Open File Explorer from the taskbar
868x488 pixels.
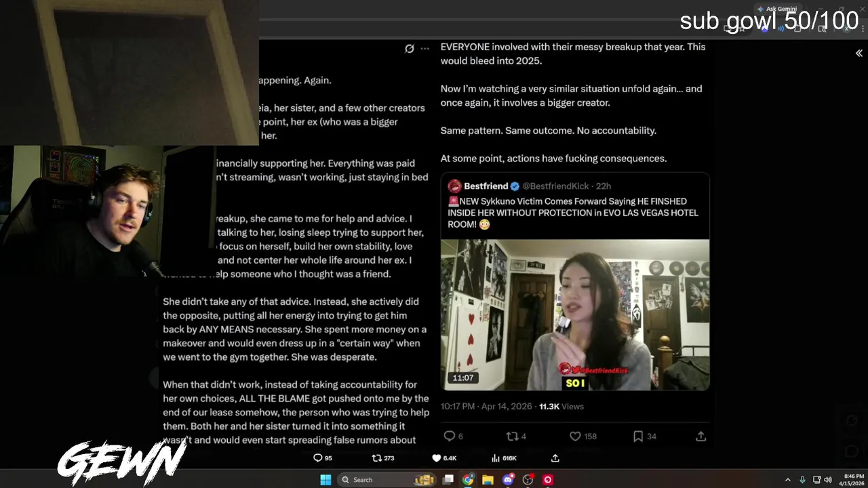pos(488,480)
